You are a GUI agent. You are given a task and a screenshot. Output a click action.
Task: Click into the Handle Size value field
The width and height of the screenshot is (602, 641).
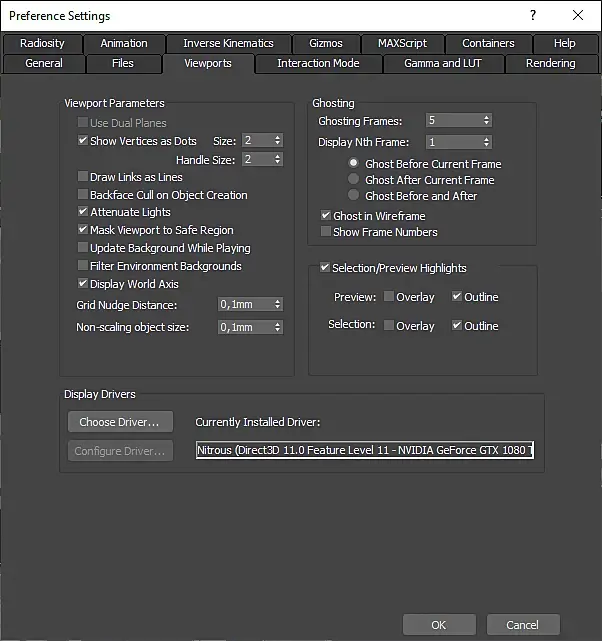pyautogui.click(x=258, y=159)
